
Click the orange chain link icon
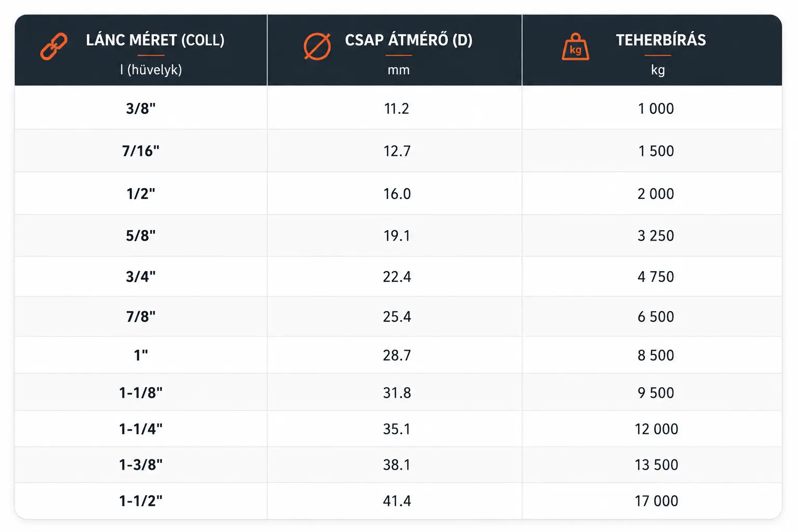(54, 47)
